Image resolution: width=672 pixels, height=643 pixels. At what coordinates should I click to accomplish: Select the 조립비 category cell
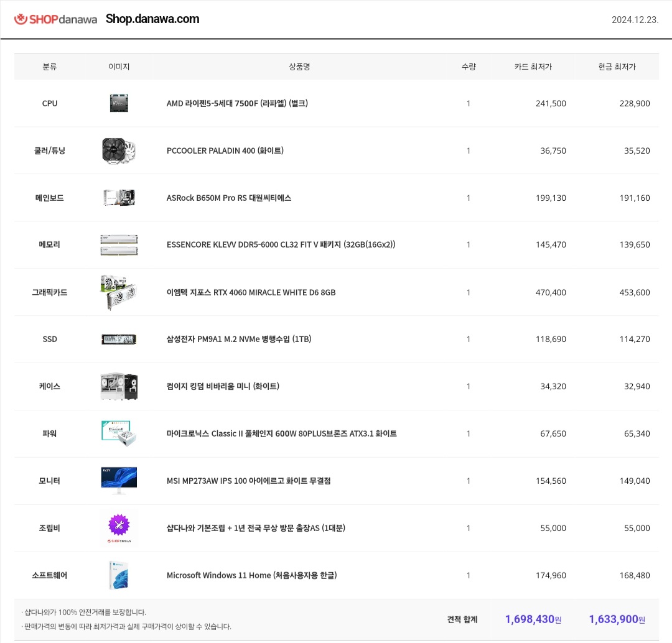(50, 528)
